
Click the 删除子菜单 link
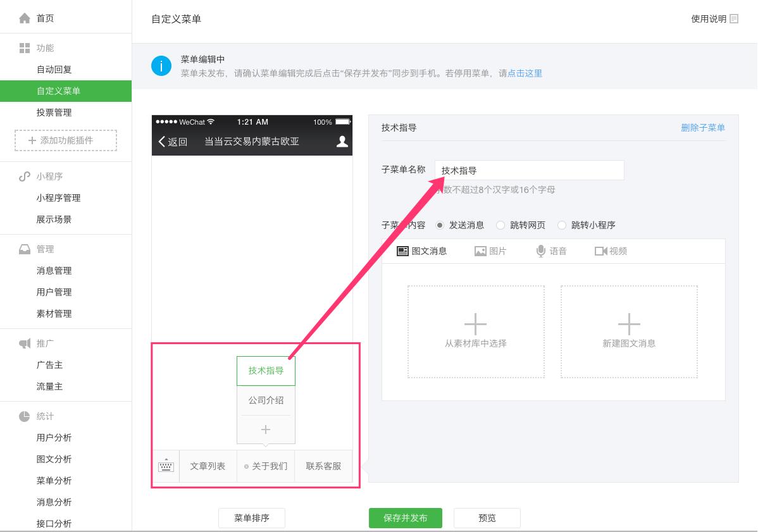pyautogui.click(x=702, y=127)
